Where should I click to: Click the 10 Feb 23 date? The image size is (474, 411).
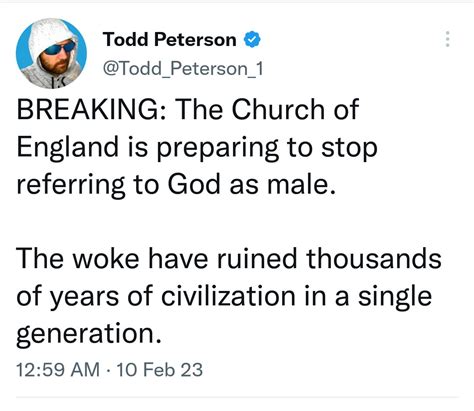[x=159, y=370]
